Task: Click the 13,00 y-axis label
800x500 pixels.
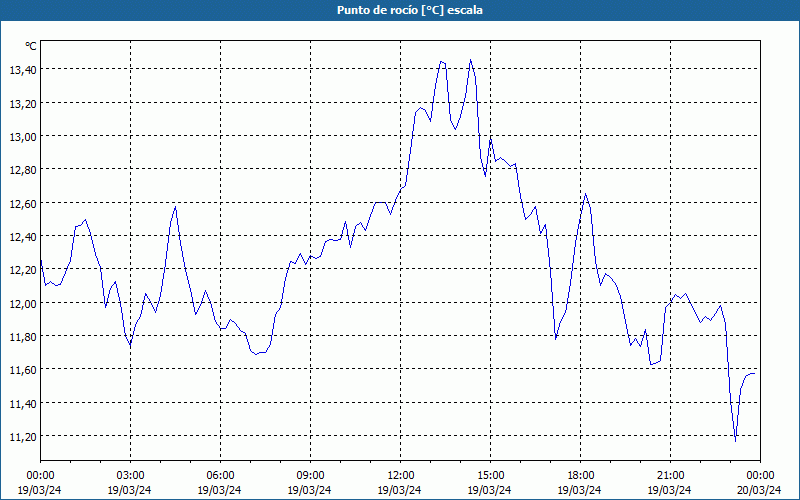Action: (x=23, y=137)
